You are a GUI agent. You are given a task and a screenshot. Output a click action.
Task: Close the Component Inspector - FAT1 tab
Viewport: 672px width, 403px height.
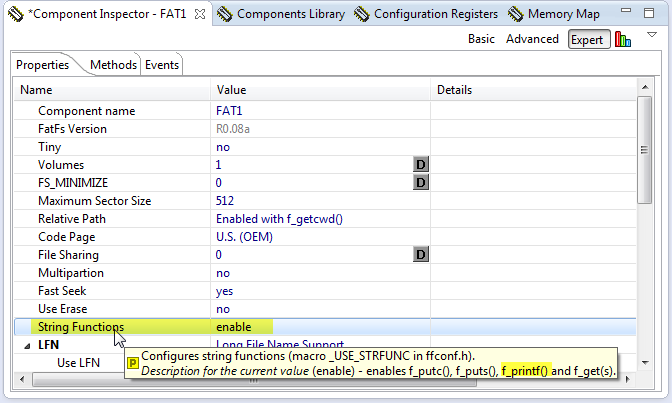pos(199,14)
